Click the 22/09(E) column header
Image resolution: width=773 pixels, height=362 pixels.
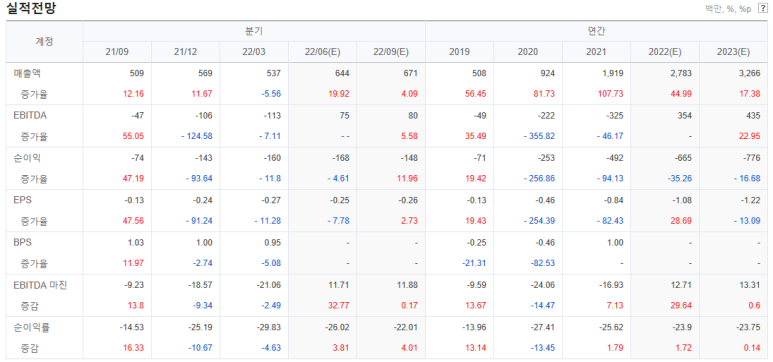pyautogui.click(x=391, y=52)
